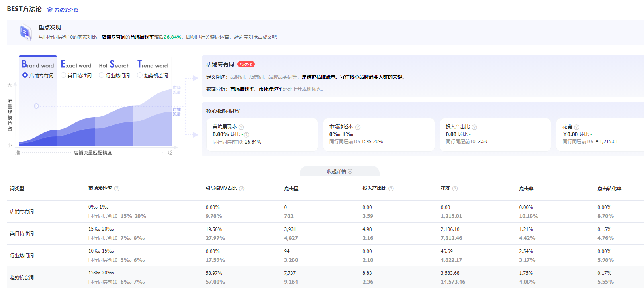Click the 待优化 status badge
644x296 pixels.
tap(246, 65)
